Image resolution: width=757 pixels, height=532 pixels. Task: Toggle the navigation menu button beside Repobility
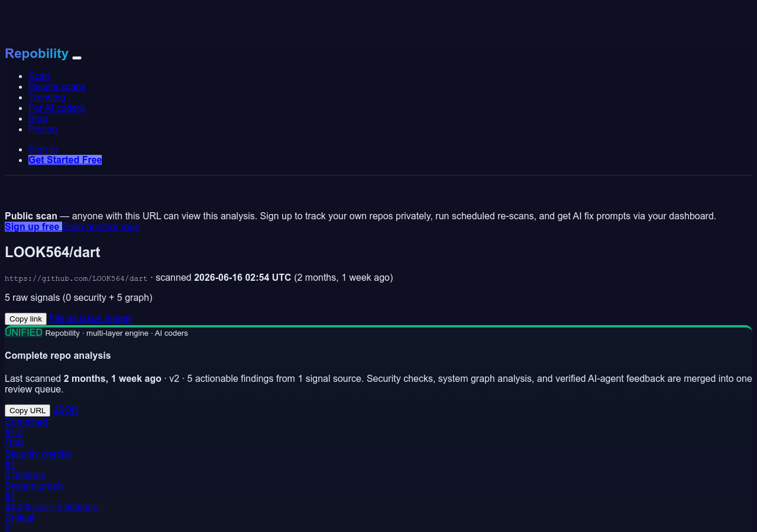[x=77, y=57]
